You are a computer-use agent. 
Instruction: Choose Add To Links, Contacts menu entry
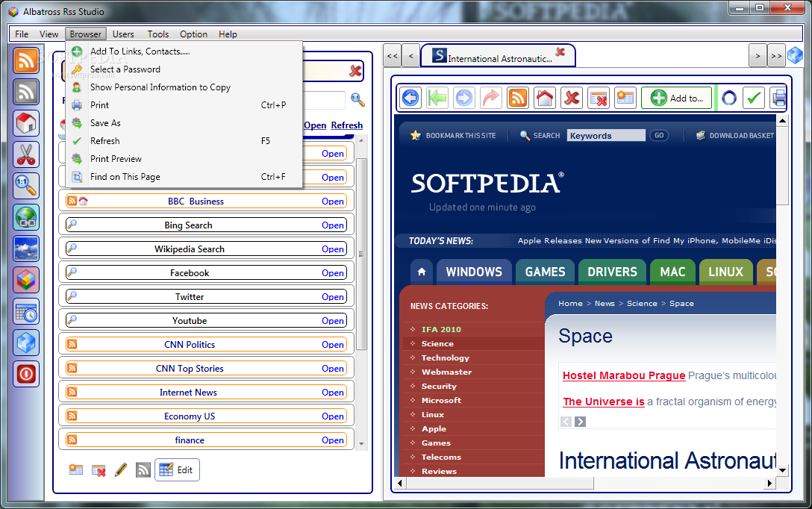click(x=184, y=51)
